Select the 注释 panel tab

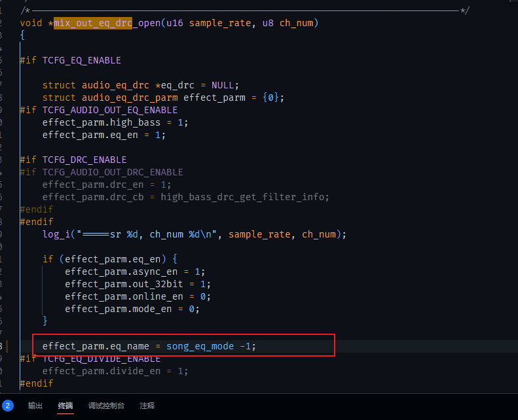pyautogui.click(x=147, y=406)
